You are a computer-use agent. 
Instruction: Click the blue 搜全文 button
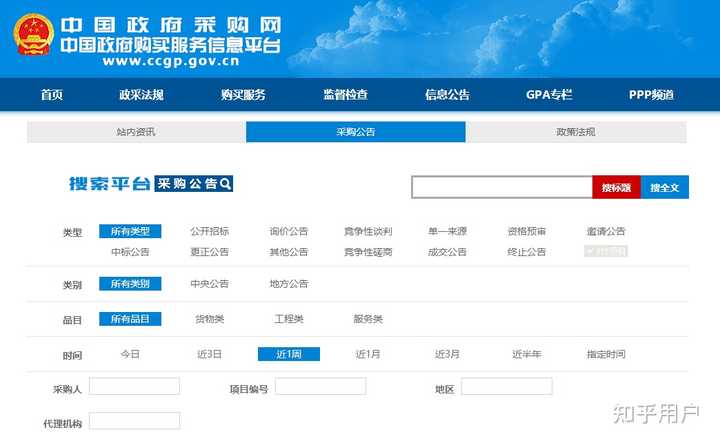(664, 187)
